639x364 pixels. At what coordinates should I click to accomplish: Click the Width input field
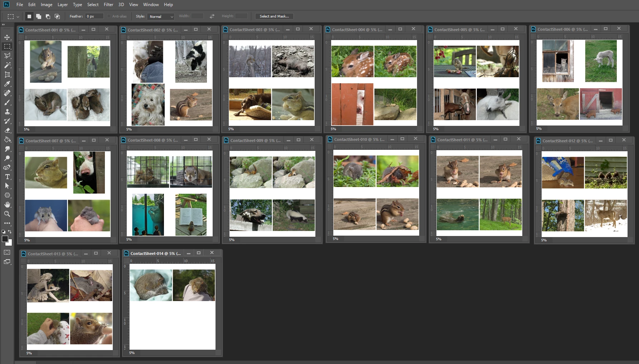pos(197,16)
